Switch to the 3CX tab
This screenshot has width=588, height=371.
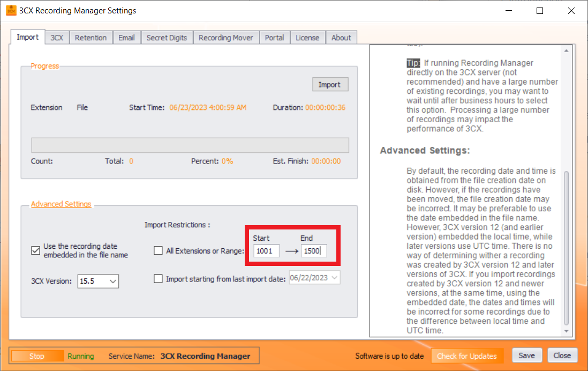56,37
